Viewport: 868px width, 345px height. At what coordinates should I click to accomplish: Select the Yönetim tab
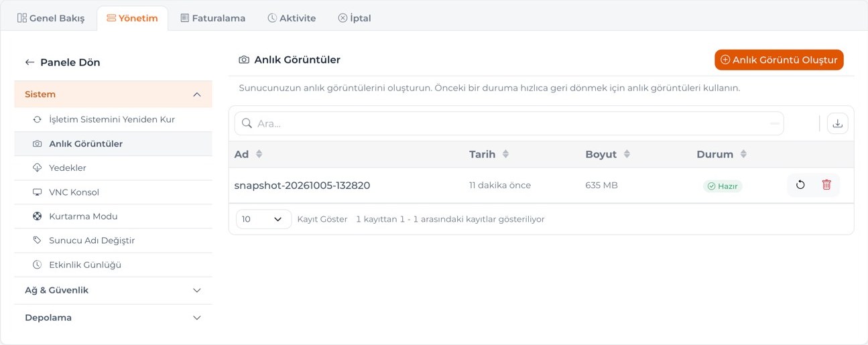coord(132,18)
